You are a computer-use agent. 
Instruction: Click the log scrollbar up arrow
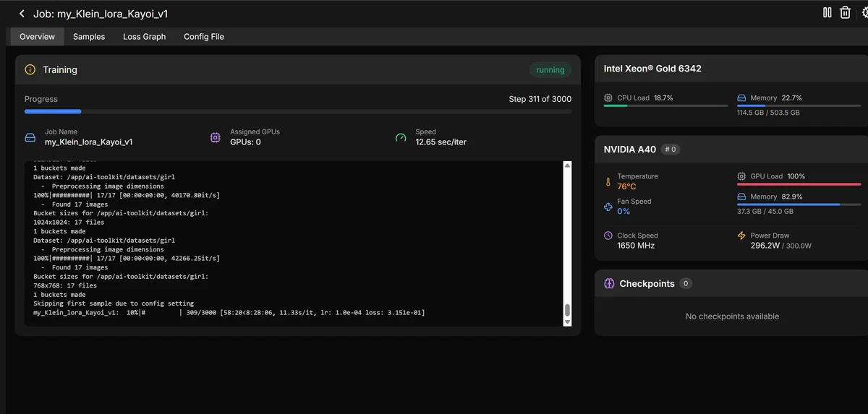(x=568, y=165)
